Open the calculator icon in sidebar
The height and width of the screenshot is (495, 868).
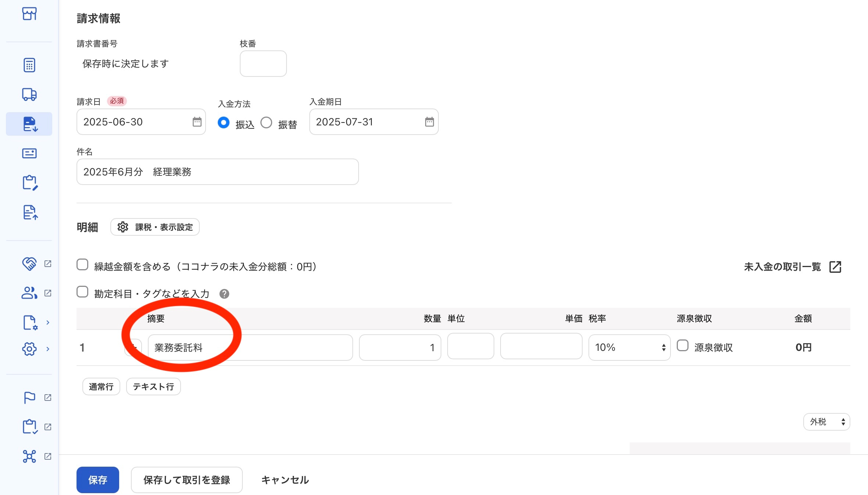pyautogui.click(x=29, y=65)
